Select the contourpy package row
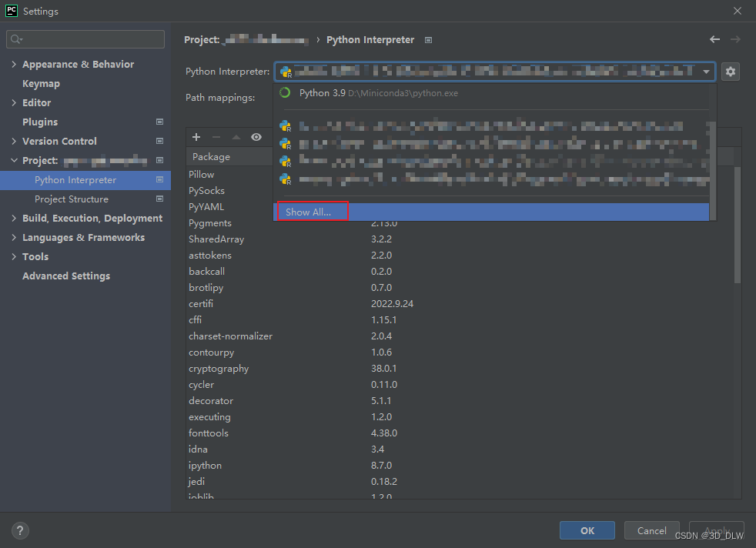 [460, 353]
